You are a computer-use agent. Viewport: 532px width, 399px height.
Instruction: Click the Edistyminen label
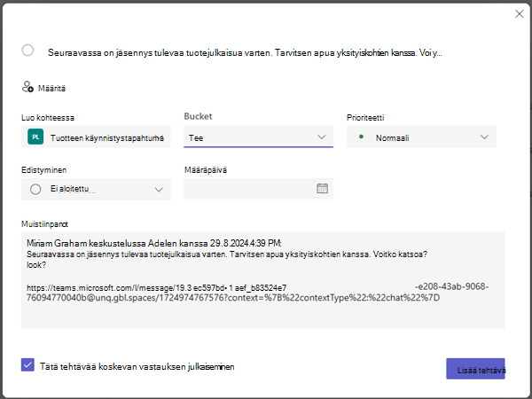coord(43,170)
